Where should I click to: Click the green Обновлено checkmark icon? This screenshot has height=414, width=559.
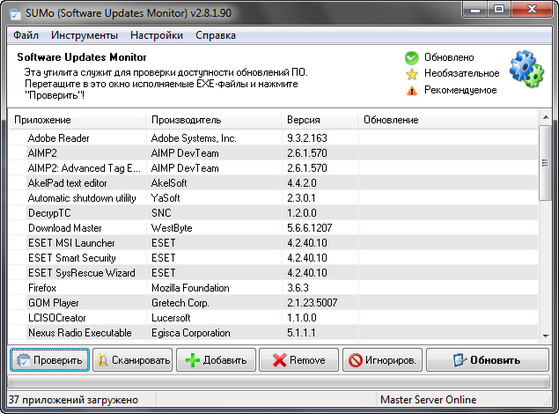pos(411,58)
